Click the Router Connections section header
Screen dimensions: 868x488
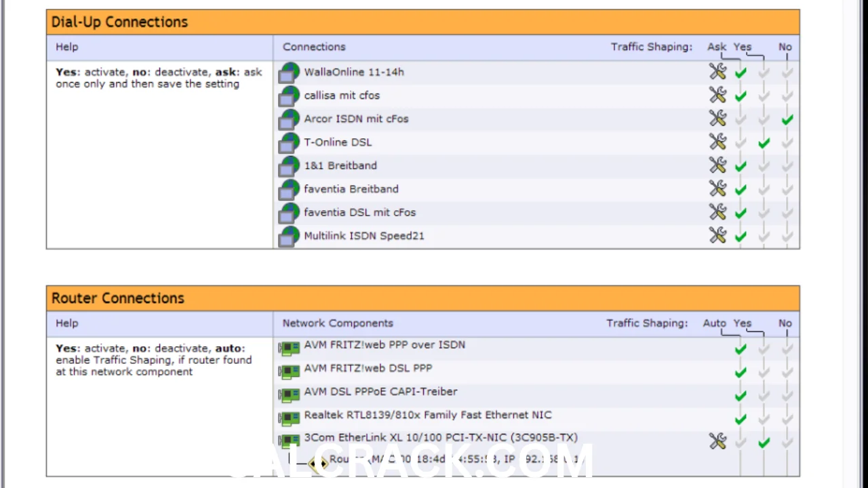[x=423, y=298]
